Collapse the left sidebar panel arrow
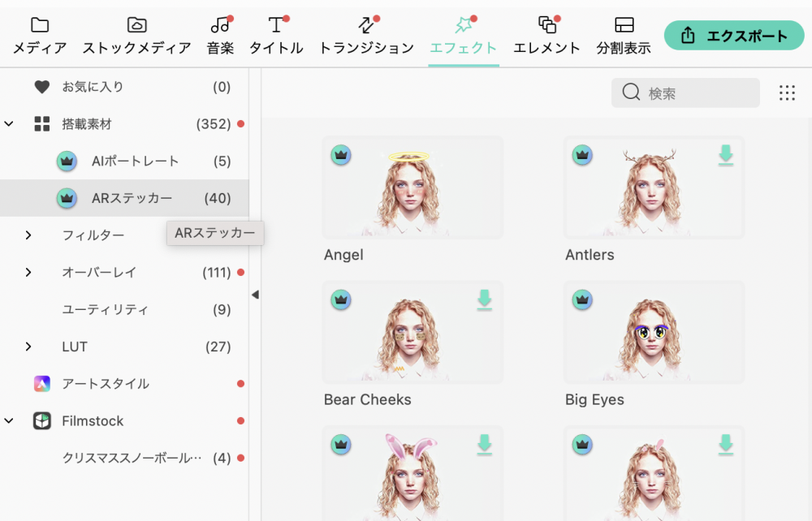Image resolution: width=812 pixels, height=521 pixels. tap(255, 295)
